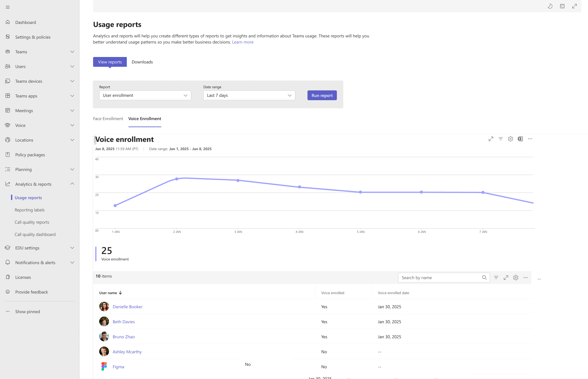The width and height of the screenshot is (588, 379).
Task: Open the Learn more link
Action: point(243,42)
